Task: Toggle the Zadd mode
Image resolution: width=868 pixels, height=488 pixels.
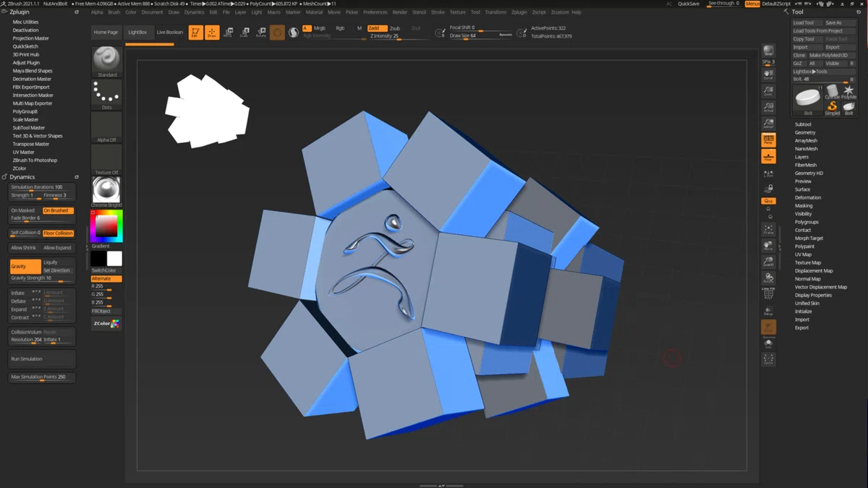Action: (374, 28)
